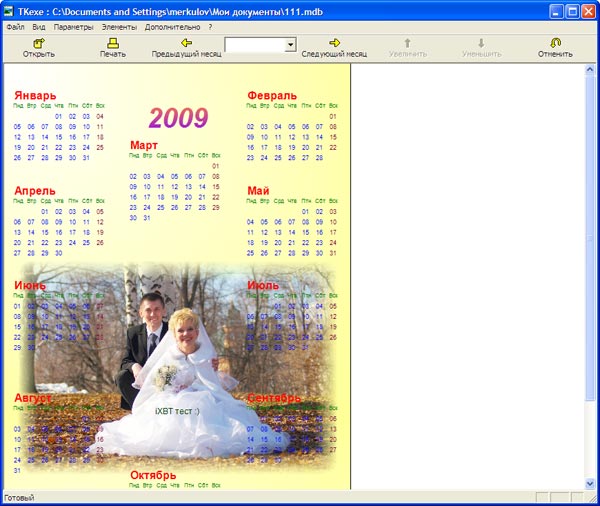This screenshot has height=506, width=600.
Task: Go to previous month with Предыдущий месяц arrow
Action: 186,43
